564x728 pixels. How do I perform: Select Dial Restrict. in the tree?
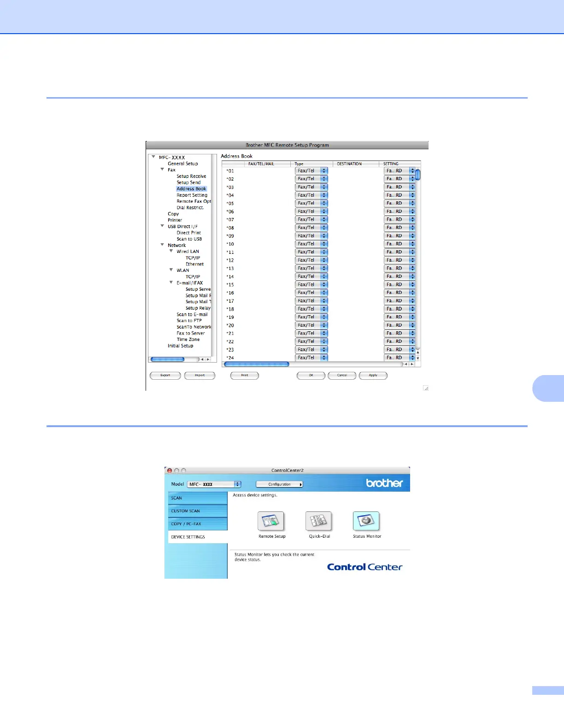190,207
